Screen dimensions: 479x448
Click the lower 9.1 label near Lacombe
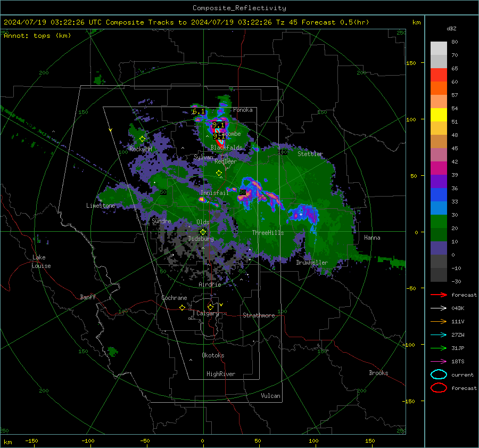point(219,136)
